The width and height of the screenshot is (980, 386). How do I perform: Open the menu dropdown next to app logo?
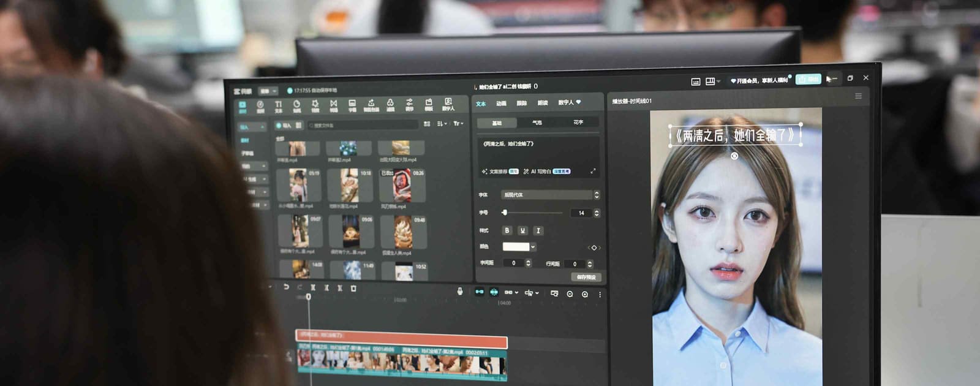click(x=268, y=91)
